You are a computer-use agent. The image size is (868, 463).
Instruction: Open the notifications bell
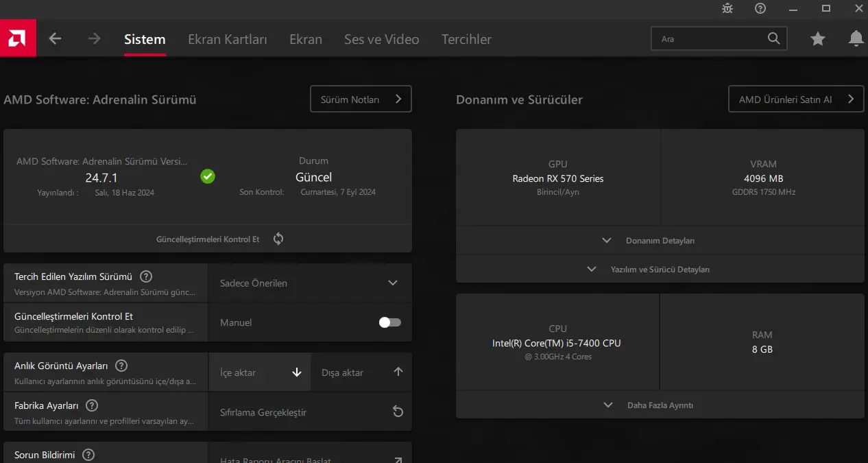coord(856,39)
